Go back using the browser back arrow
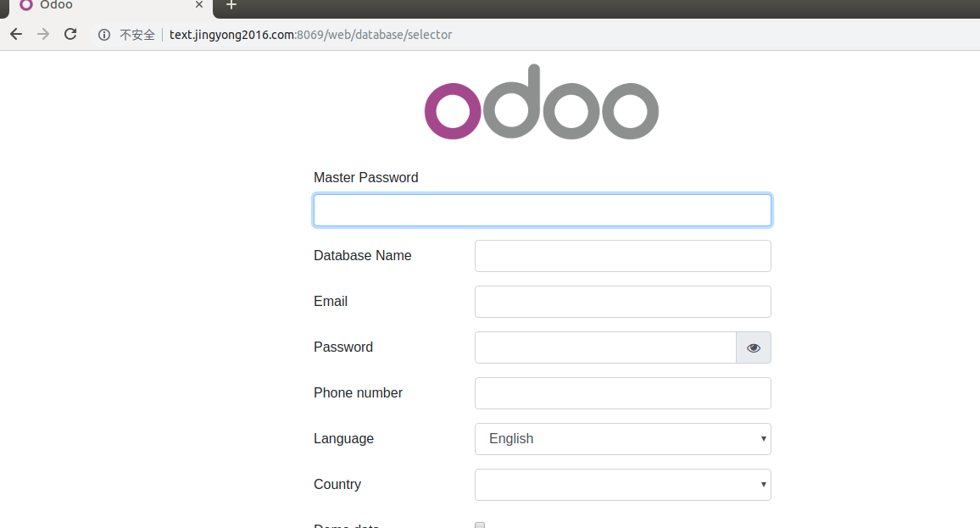The image size is (980, 528). [x=16, y=35]
